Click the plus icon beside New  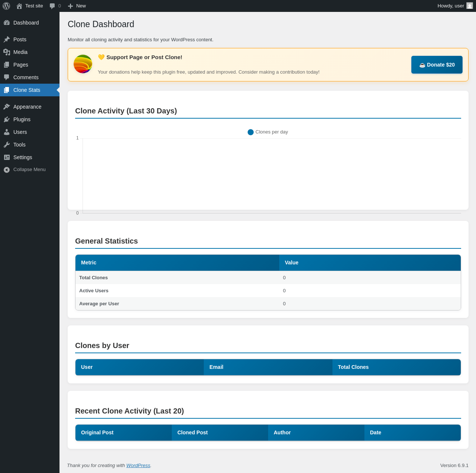pyautogui.click(x=70, y=6)
